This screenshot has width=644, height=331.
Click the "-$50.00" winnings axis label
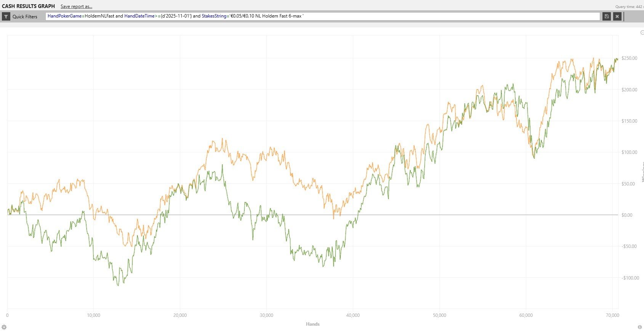[629, 246]
